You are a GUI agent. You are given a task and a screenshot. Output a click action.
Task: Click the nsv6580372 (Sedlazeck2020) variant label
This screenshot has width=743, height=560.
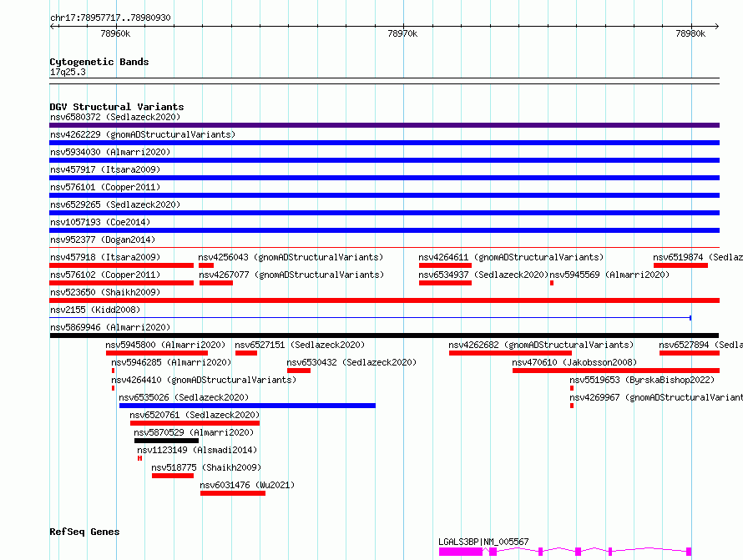[115, 117]
